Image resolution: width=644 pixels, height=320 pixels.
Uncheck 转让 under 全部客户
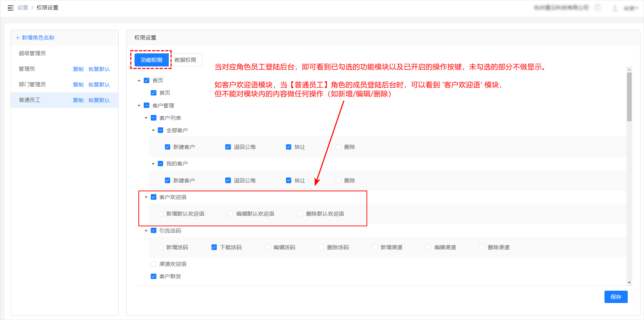click(289, 147)
